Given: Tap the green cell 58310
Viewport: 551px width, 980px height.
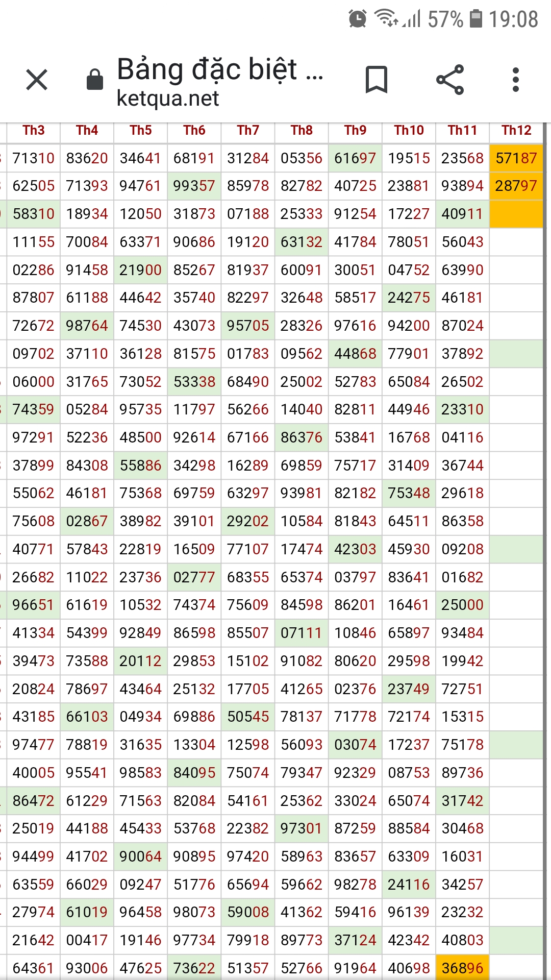Looking at the screenshot, I should tap(34, 214).
